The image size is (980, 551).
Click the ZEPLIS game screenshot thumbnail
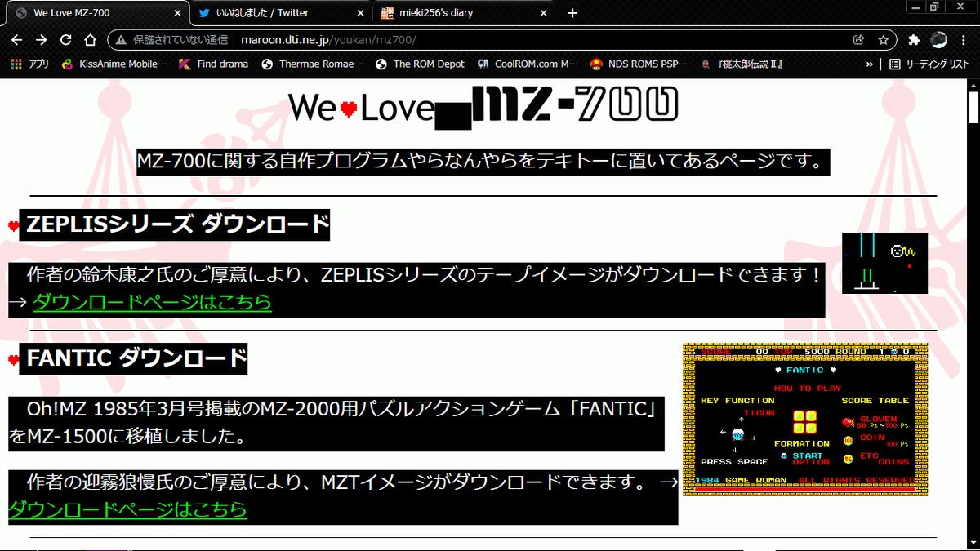coord(885,263)
